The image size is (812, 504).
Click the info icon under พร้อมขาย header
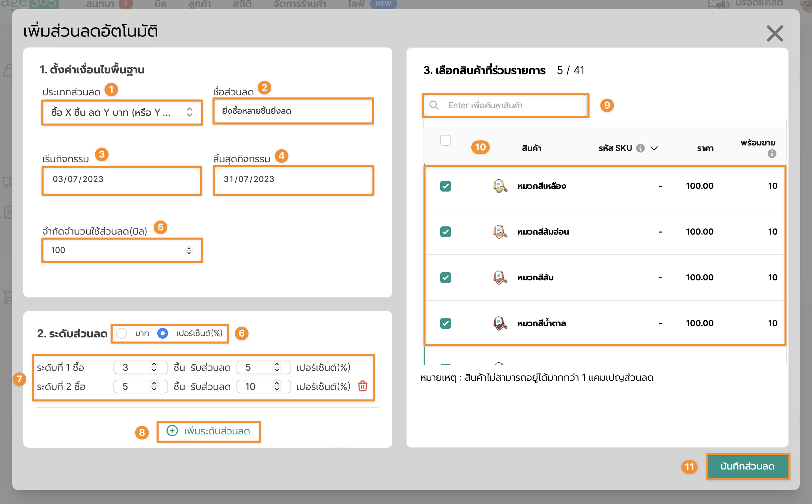772,154
